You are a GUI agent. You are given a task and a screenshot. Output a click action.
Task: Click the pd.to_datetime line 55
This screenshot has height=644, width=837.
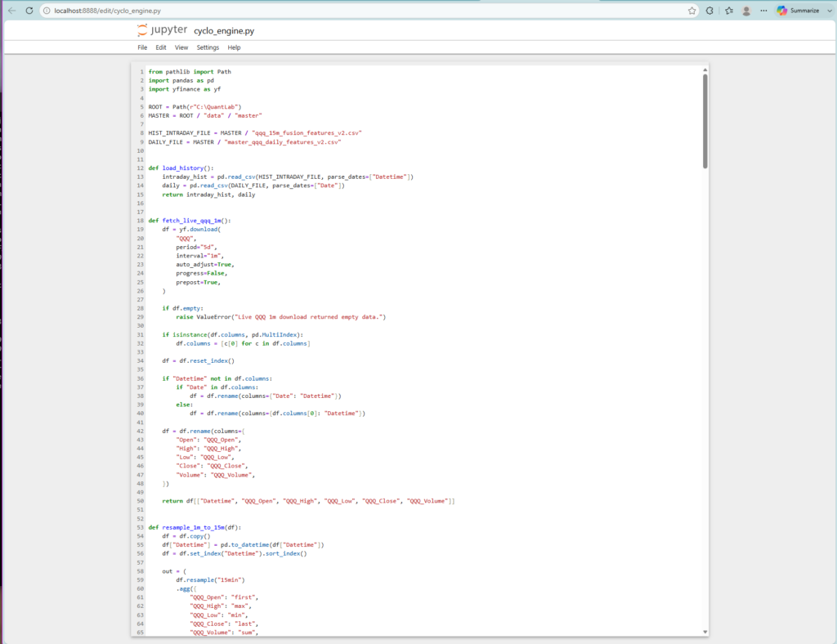(243, 545)
